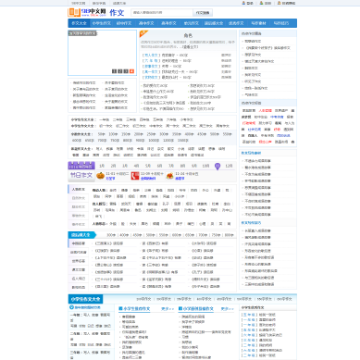Click the carousel banner image area
The image size is (360, 360).
[102, 53]
